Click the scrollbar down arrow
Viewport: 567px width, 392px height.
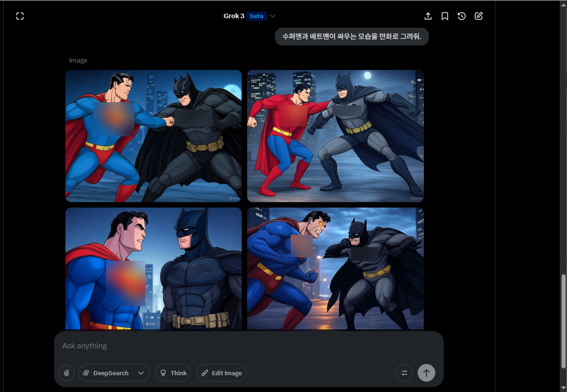coord(563,388)
